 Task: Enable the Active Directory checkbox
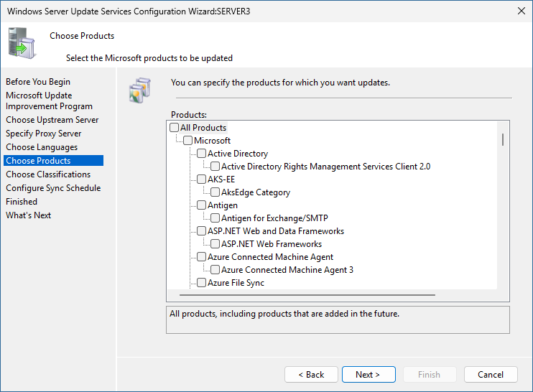[x=202, y=153]
